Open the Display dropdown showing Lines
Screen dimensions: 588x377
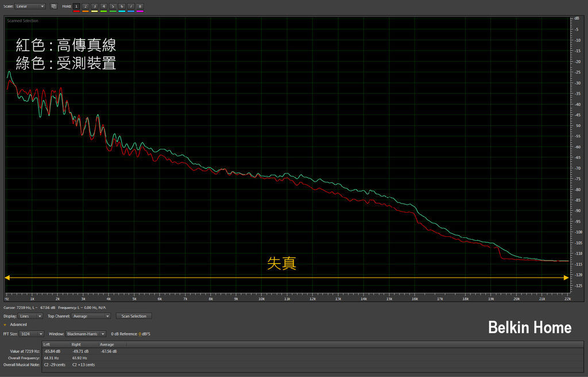tap(32, 316)
